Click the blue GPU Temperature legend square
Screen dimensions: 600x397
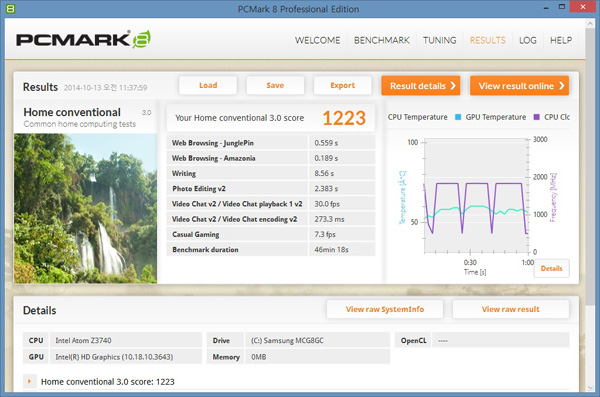click(x=458, y=117)
